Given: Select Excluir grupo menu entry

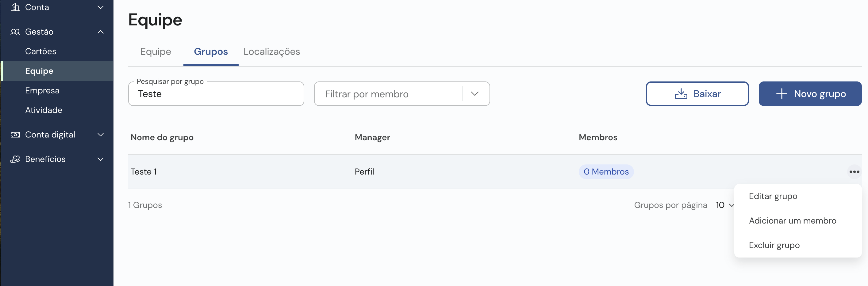Looking at the screenshot, I should coord(774,245).
